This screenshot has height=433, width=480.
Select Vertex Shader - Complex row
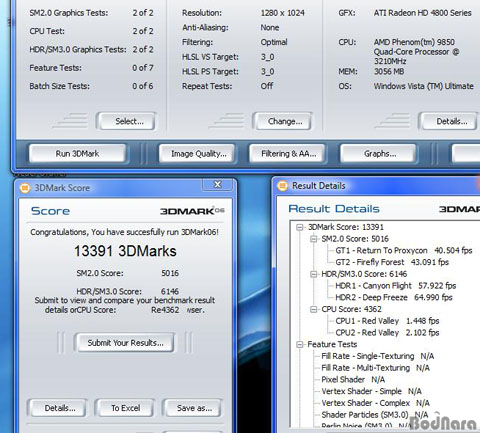click(x=375, y=403)
